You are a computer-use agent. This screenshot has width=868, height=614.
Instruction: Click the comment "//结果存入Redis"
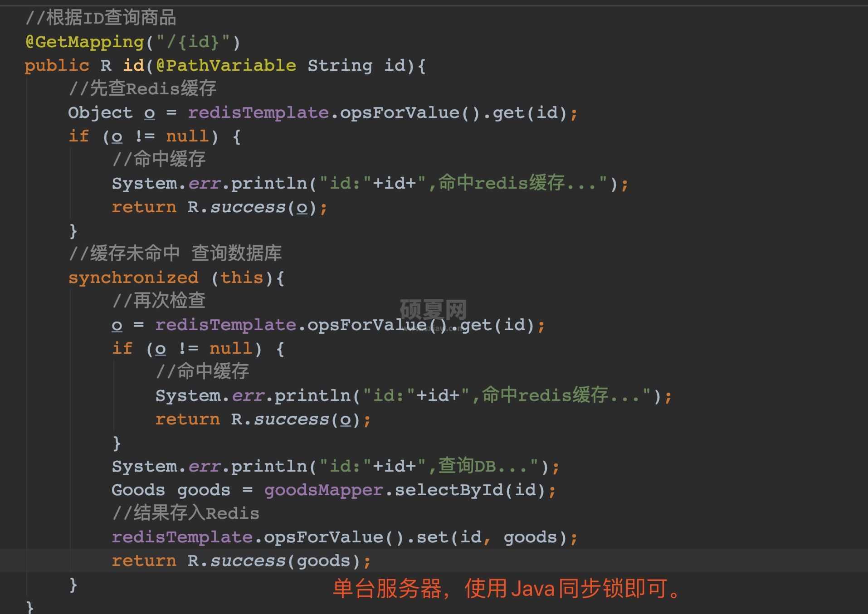pos(185,514)
